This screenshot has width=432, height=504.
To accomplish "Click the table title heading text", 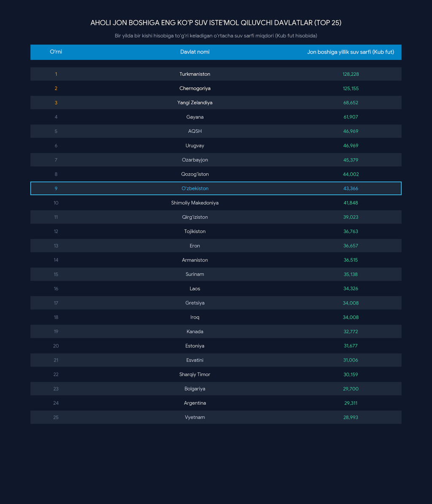I will (x=216, y=23).
